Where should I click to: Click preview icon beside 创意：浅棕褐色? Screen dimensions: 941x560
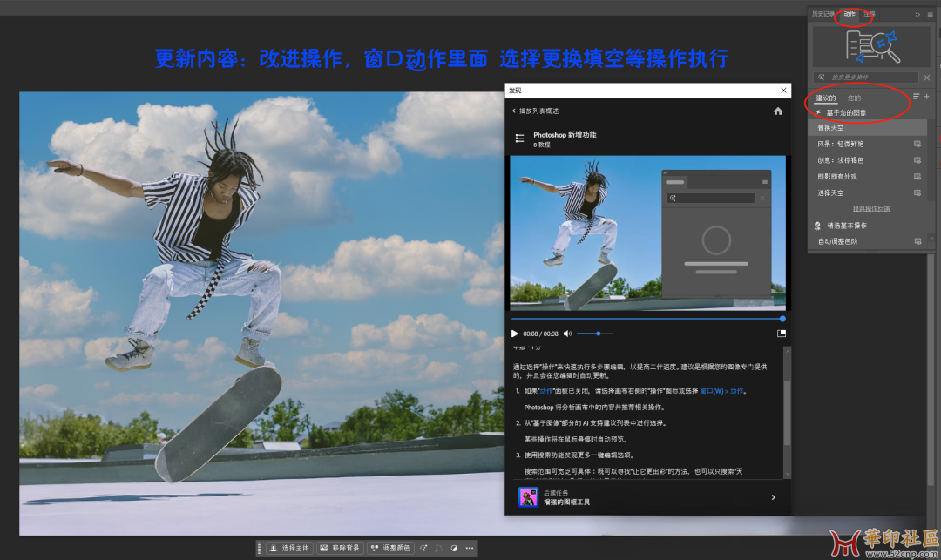(917, 160)
